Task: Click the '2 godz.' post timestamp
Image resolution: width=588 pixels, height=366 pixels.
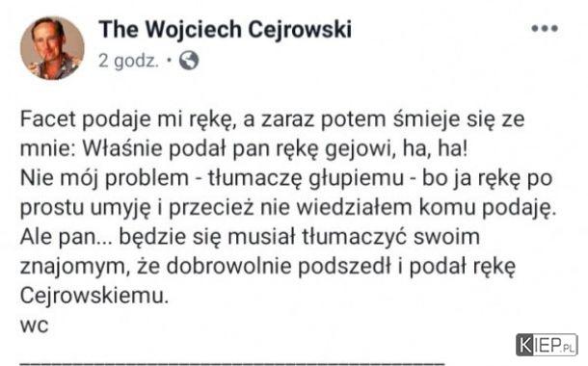Action: click(x=128, y=61)
